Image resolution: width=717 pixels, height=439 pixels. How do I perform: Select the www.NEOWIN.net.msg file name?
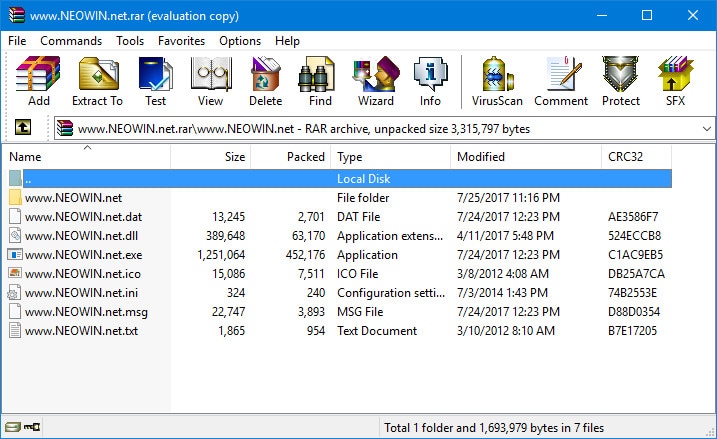pos(86,312)
